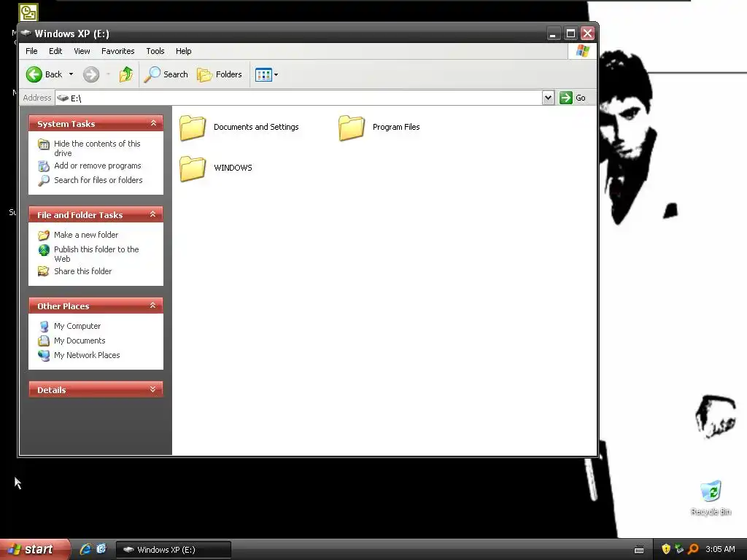Open the Views icon in toolbar
Viewport: 747px width, 560px height.
click(263, 75)
